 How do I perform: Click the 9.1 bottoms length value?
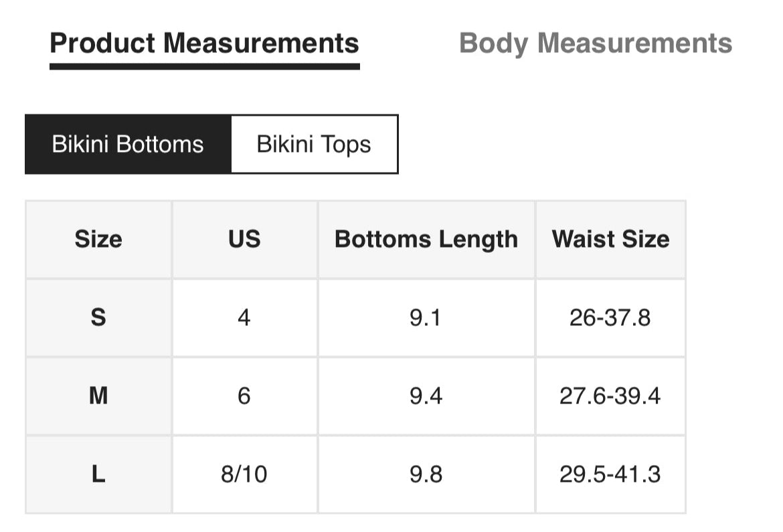point(426,318)
